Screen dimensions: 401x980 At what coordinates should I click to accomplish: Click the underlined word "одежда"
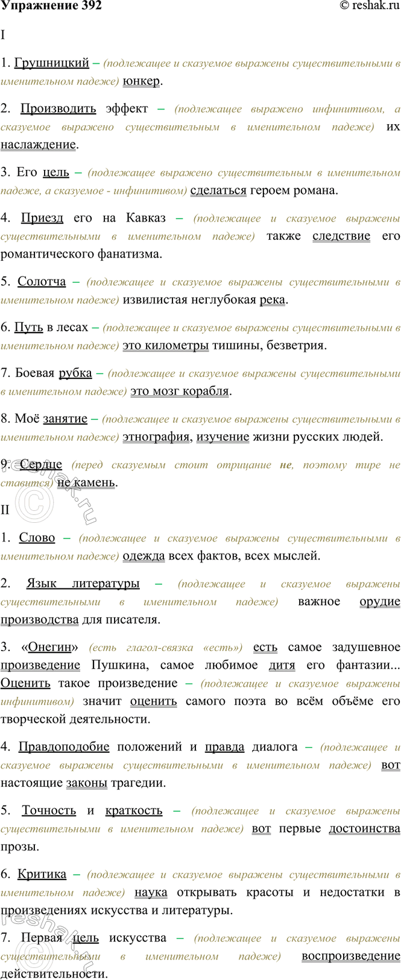144,556
